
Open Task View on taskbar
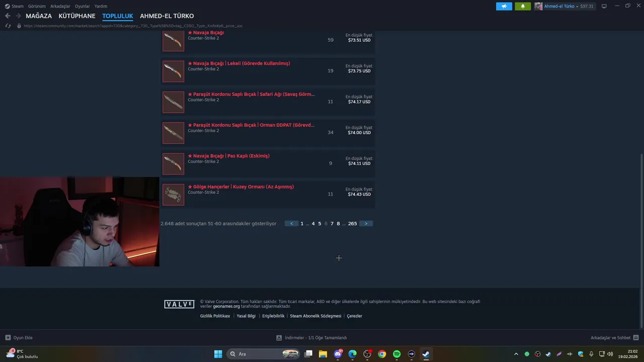[x=308, y=354]
